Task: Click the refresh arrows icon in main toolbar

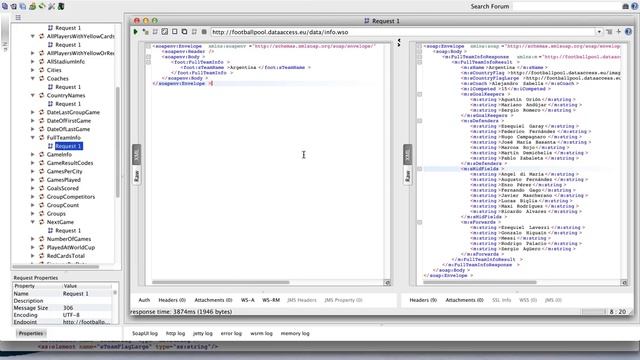Action: pos(42,6)
